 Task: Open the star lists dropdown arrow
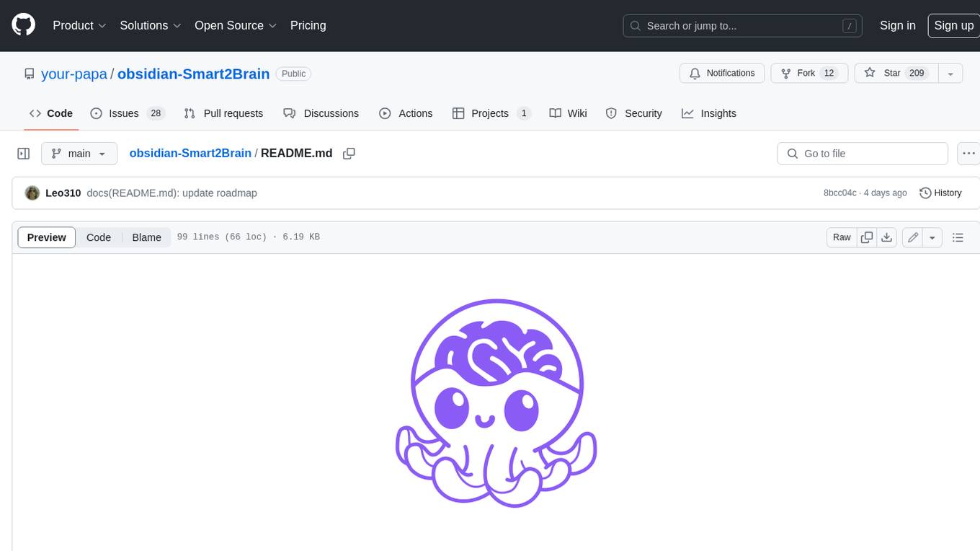[x=950, y=73]
